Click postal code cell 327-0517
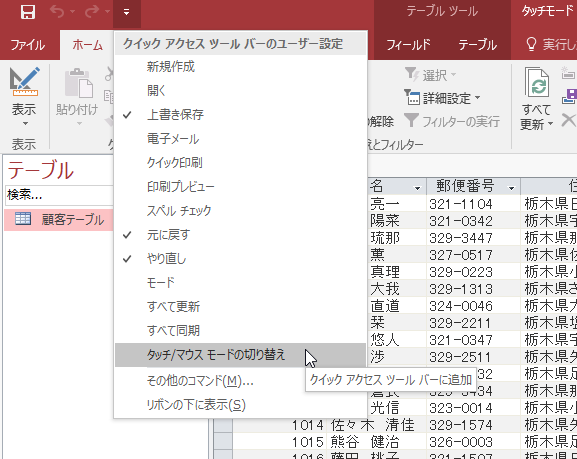This screenshot has height=459, width=577. tap(473, 254)
